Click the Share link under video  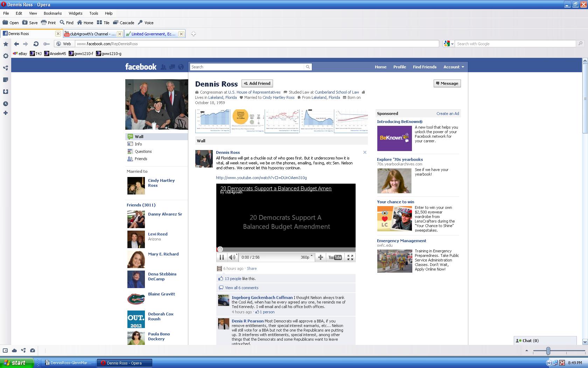coord(252,268)
